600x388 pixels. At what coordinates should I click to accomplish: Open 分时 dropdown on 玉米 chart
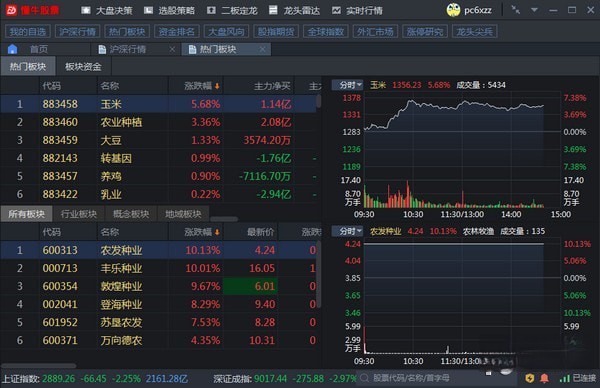[x=347, y=85]
